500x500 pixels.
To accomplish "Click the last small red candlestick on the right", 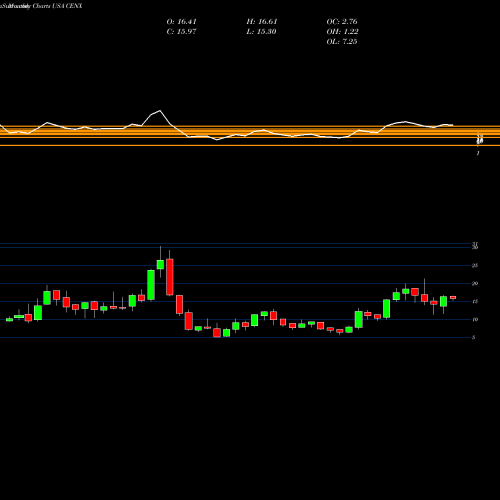I will pyautogui.click(x=453, y=297).
